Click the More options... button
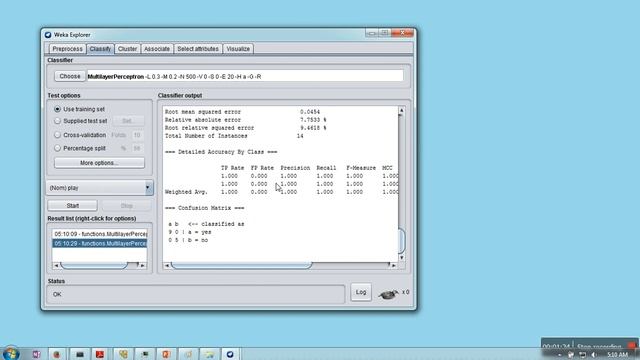 pyautogui.click(x=99, y=163)
